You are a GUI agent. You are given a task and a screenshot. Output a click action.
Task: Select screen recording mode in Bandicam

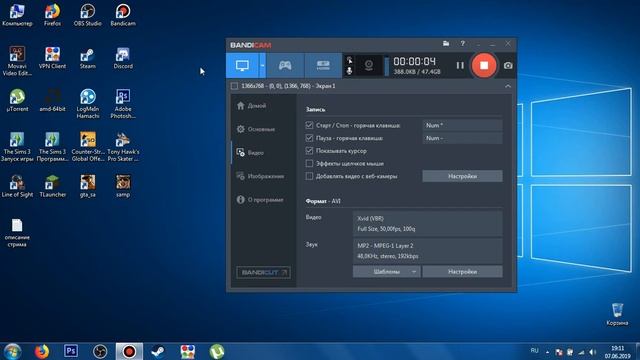click(x=242, y=65)
